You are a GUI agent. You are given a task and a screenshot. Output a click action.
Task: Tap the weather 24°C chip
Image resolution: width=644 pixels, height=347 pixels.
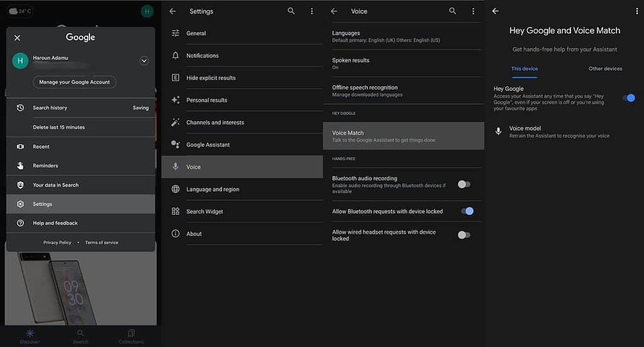tap(20, 11)
